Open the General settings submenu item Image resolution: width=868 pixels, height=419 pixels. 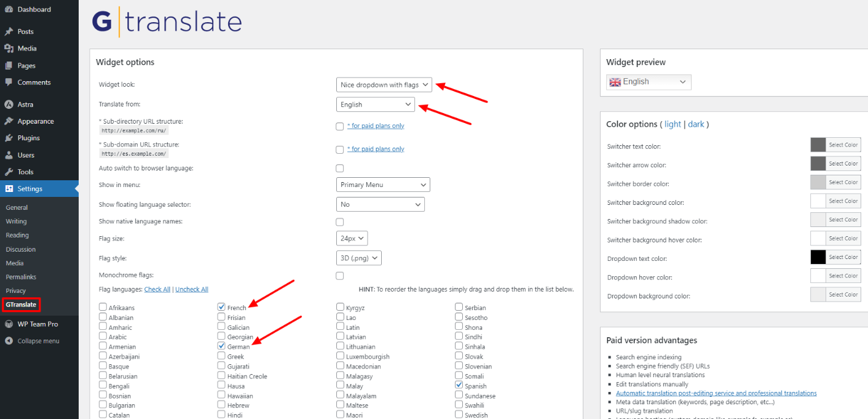click(x=17, y=208)
